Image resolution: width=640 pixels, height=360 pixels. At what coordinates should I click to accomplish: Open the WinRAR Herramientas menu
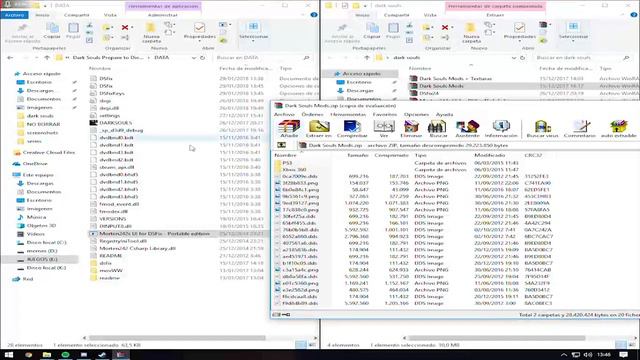click(348, 114)
